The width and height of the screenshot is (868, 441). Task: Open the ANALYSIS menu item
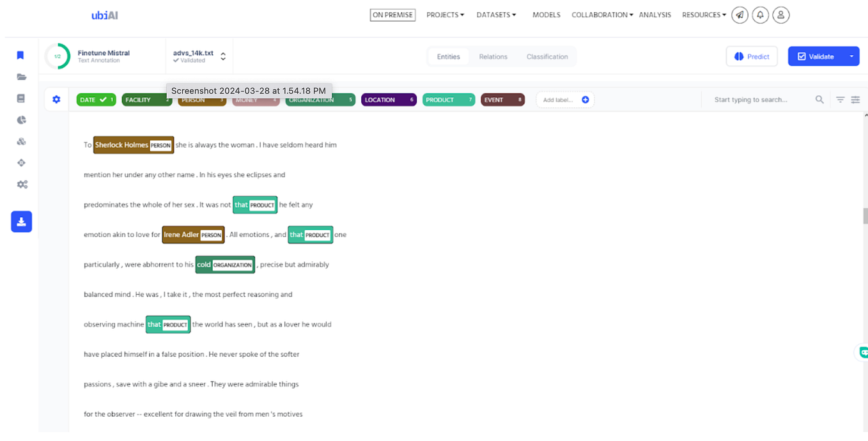point(655,15)
